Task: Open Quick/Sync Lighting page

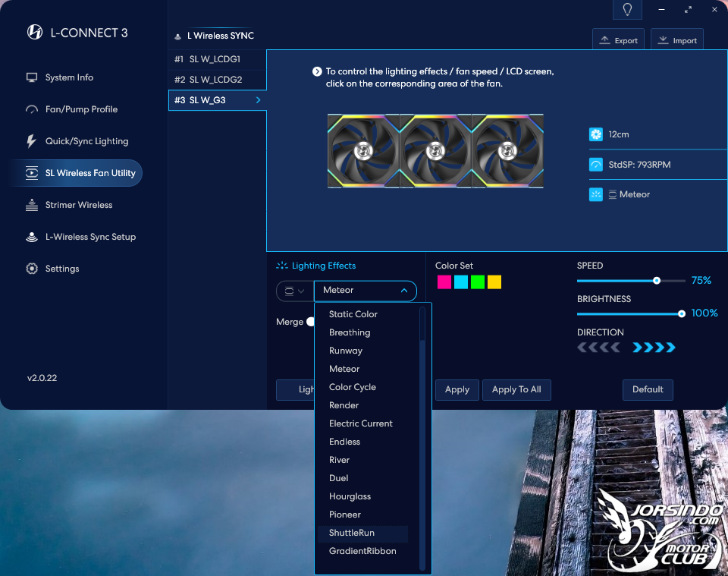Action: 86,141
